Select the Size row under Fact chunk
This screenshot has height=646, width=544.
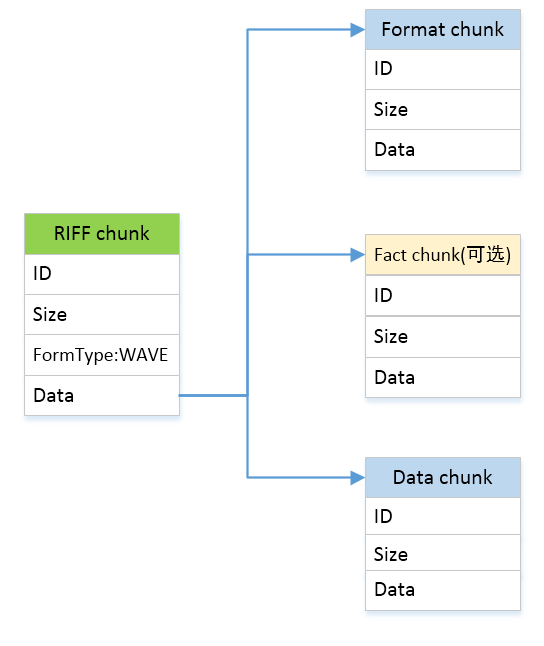(x=443, y=337)
